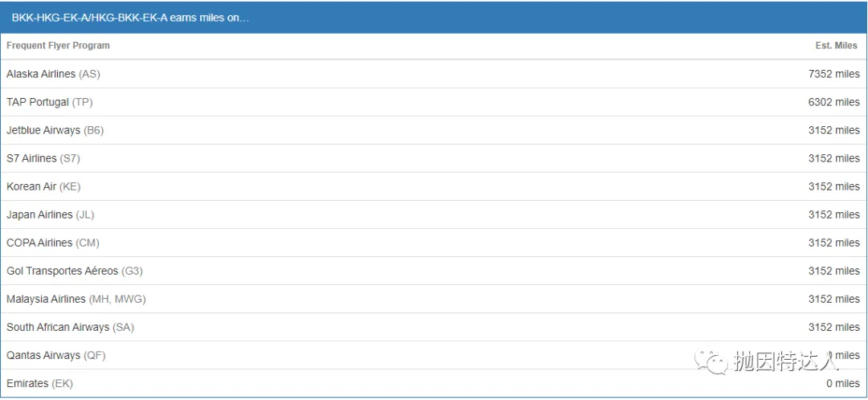Click the panel heading "BKK-HKG-EK-A/HKG-BKK-EK-A earns miles on…"
Image resolution: width=868 pixels, height=400 pixels.
point(130,18)
